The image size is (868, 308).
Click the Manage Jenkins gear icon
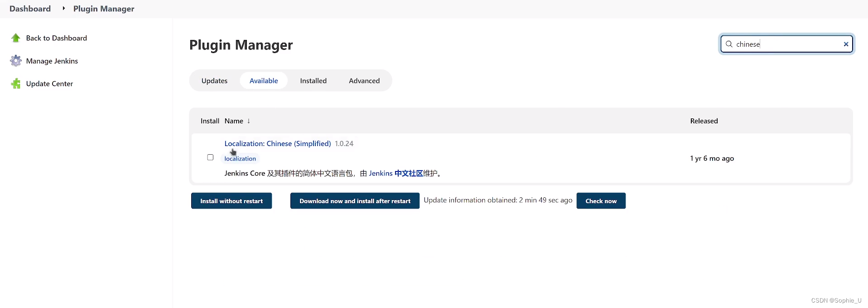[x=16, y=61]
